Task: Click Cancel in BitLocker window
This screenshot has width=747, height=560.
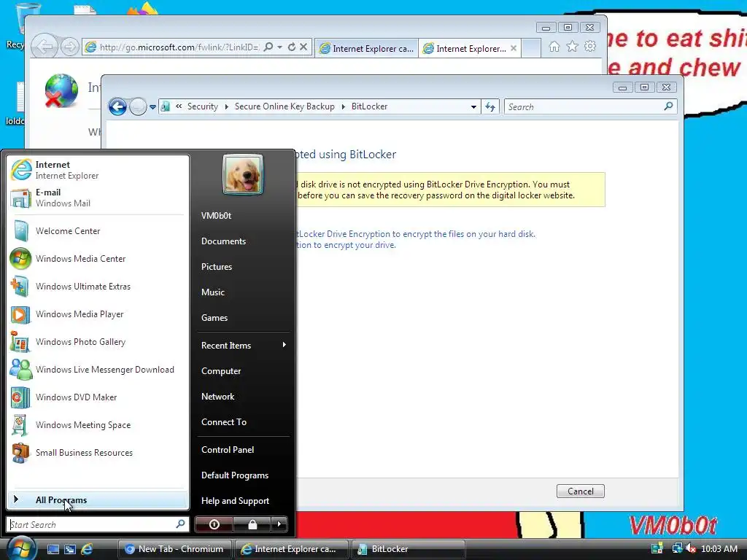Action: point(580,491)
